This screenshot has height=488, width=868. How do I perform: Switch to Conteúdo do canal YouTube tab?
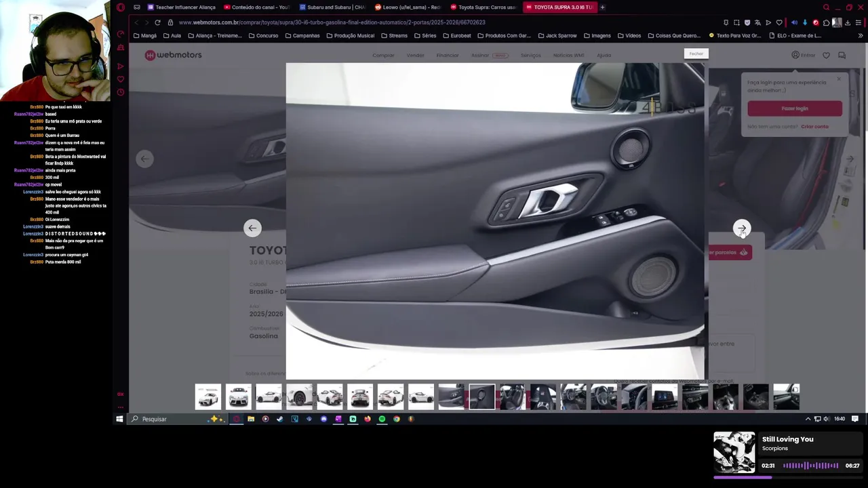[257, 7]
